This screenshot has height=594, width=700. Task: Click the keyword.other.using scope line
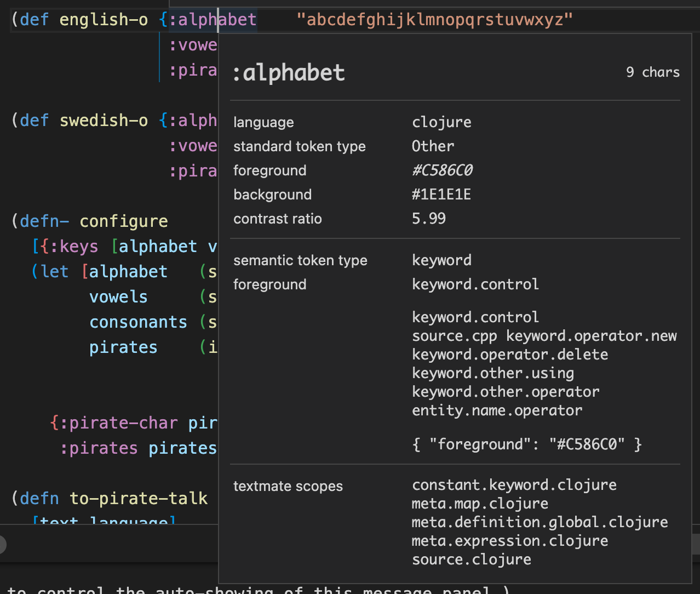(493, 373)
